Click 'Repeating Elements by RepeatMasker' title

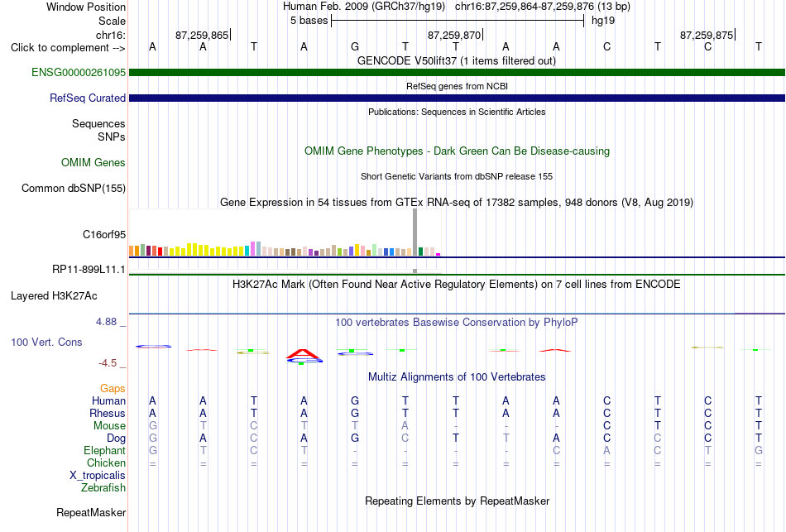[x=457, y=501]
